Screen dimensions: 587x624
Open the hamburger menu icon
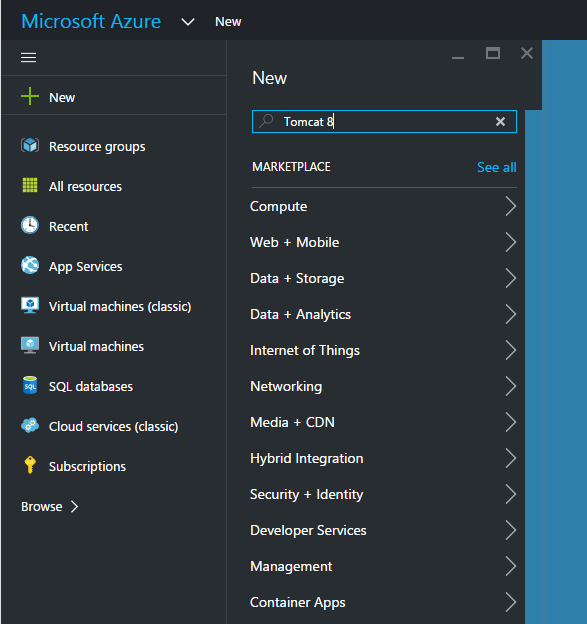coord(29,58)
